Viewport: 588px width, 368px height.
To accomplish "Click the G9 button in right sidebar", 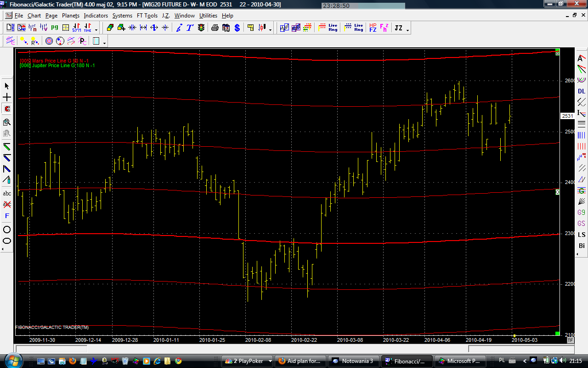I will pyautogui.click(x=582, y=213).
